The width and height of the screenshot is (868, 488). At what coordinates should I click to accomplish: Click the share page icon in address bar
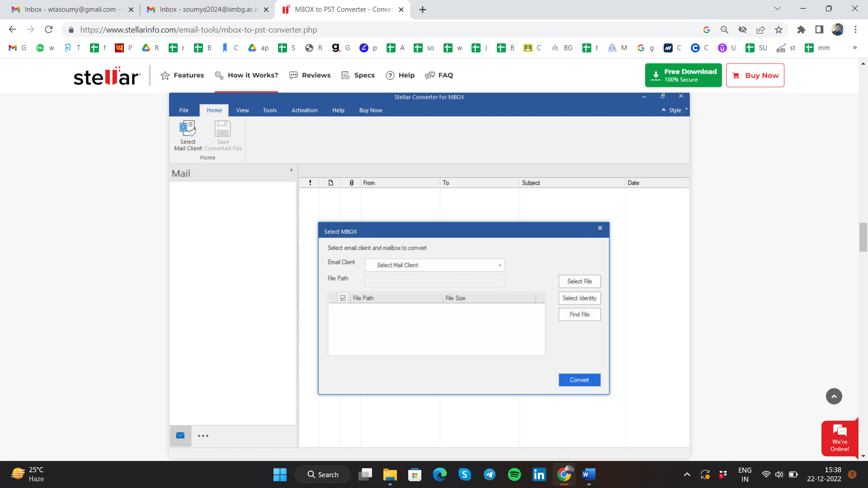(760, 30)
